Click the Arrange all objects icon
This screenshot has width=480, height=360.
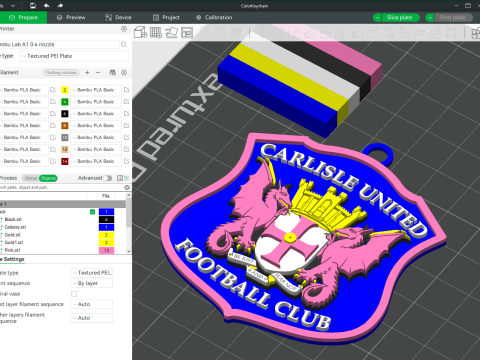(187, 32)
